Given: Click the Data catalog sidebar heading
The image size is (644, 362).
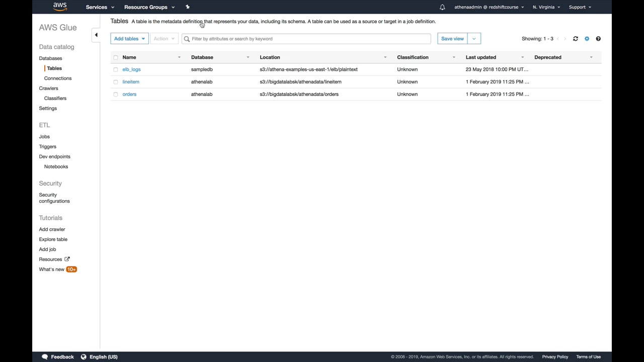Looking at the screenshot, I should pos(56,47).
